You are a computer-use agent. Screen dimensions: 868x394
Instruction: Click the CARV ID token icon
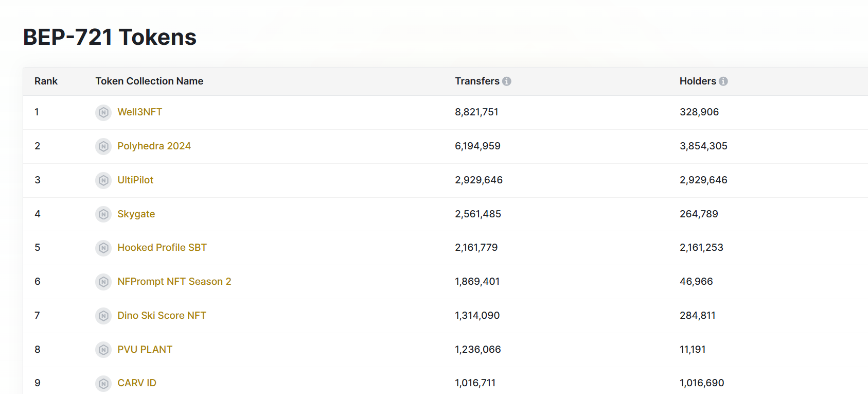point(103,383)
